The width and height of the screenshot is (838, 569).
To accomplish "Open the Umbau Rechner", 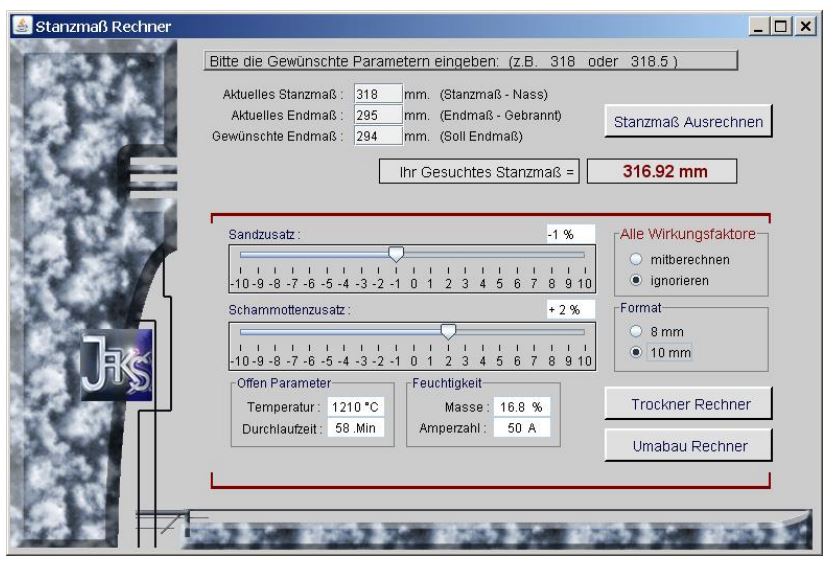I will 689,445.
